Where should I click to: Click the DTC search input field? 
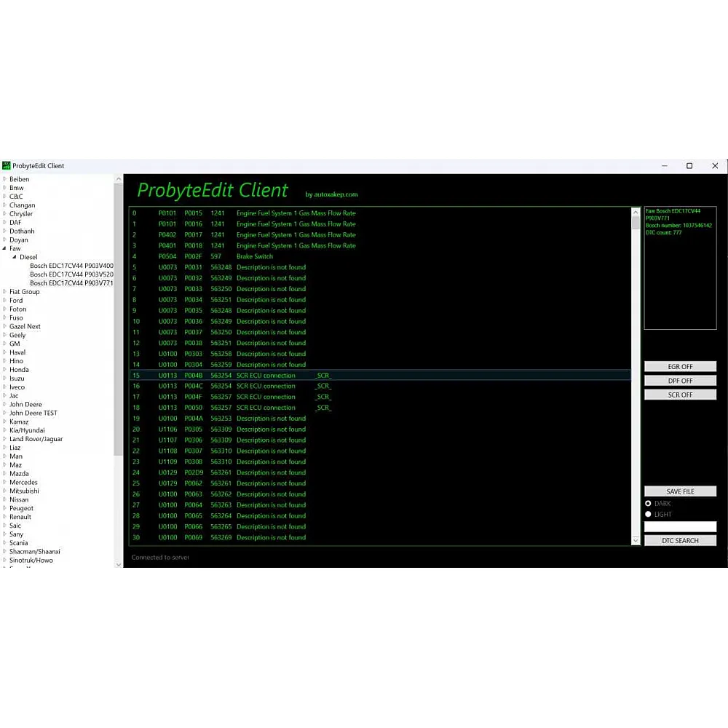(x=680, y=527)
